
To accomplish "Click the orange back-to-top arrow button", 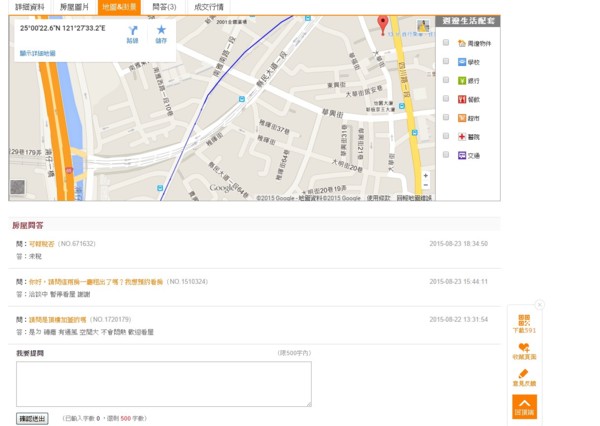I will coord(524,405).
